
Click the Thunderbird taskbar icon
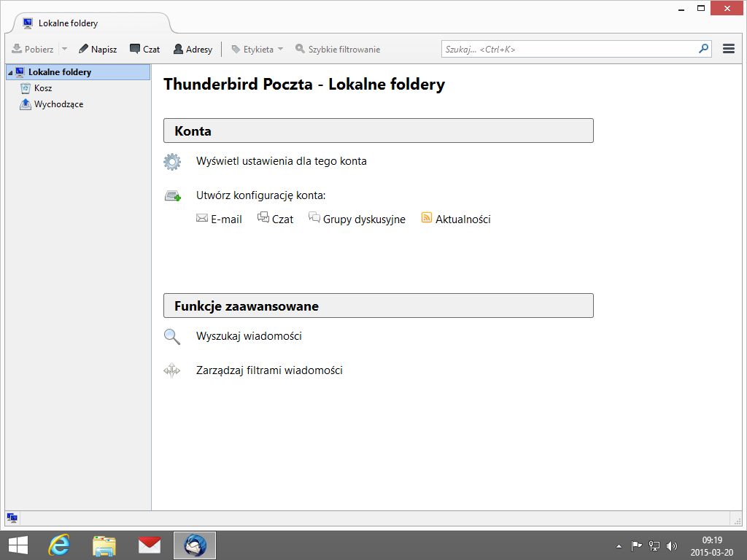pos(194,545)
